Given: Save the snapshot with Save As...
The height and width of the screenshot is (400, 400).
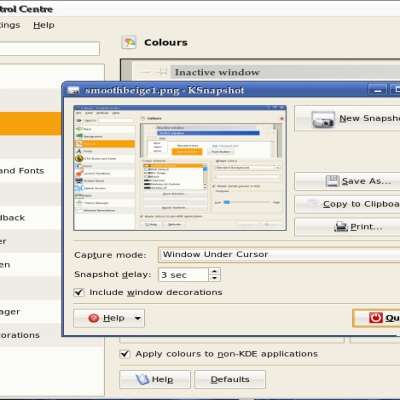Looking at the screenshot, I should 347,181.
